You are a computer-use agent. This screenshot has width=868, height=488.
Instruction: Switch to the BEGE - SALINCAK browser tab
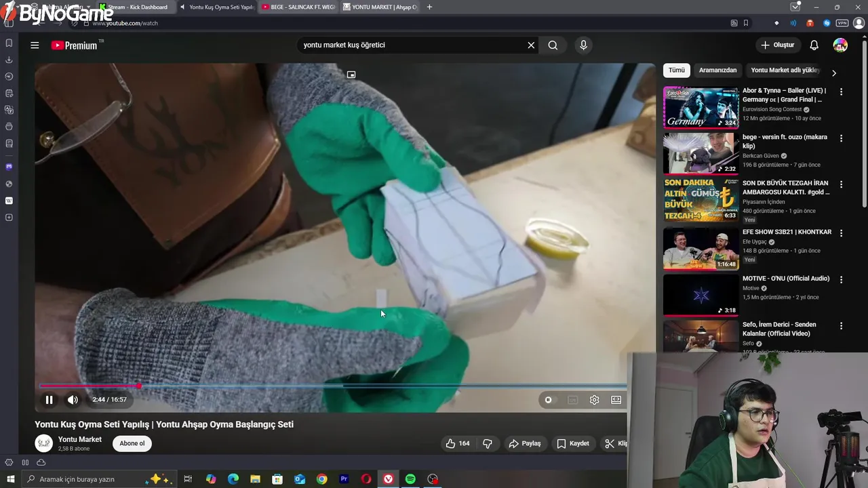[x=298, y=7]
